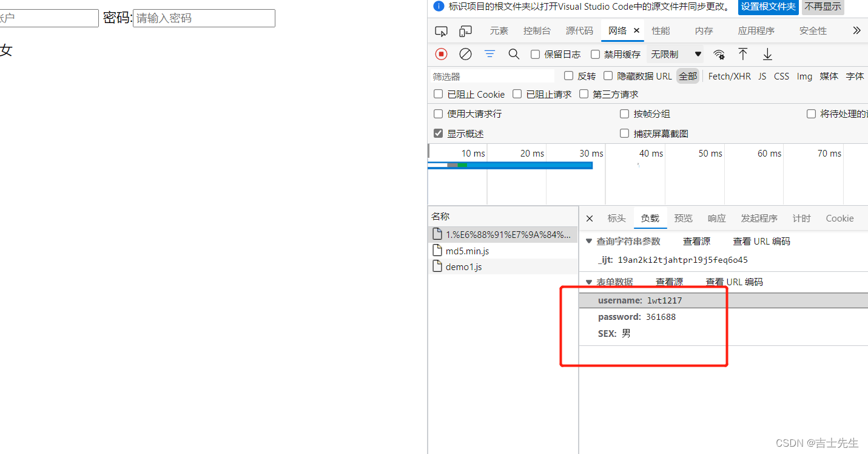Select the demo1.js file icon

point(437,266)
